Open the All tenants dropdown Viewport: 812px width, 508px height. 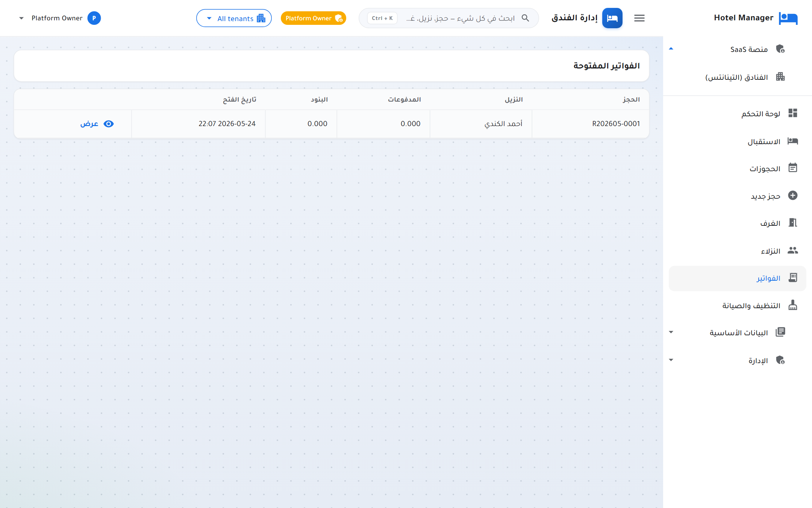(x=234, y=18)
